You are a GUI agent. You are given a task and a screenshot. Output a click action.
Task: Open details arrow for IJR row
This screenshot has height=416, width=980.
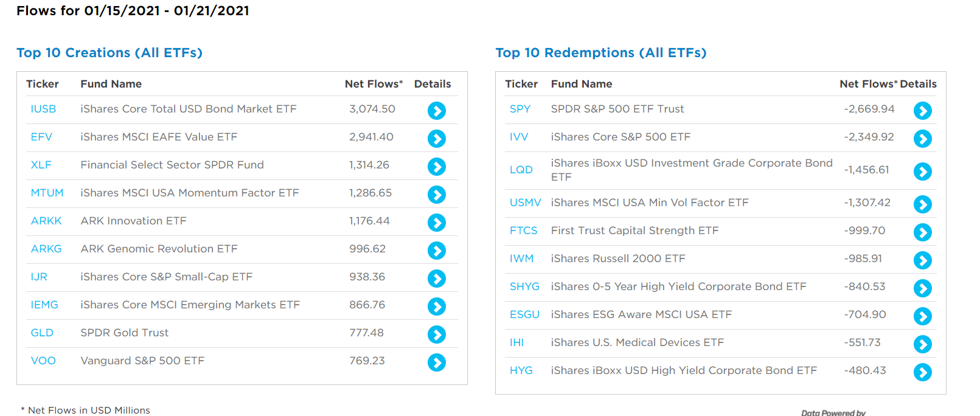click(437, 279)
